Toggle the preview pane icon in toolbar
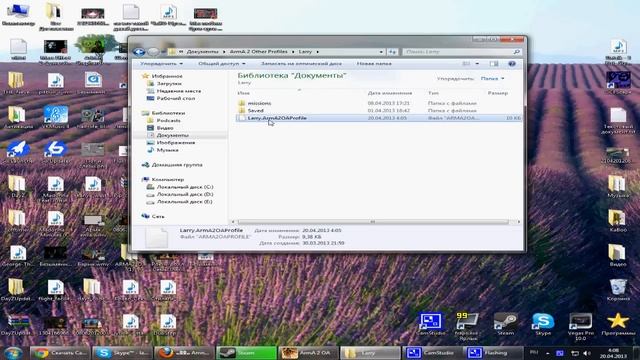Viewport: 640px width, 360px height. pyautogui.click(x=494, y=64)
